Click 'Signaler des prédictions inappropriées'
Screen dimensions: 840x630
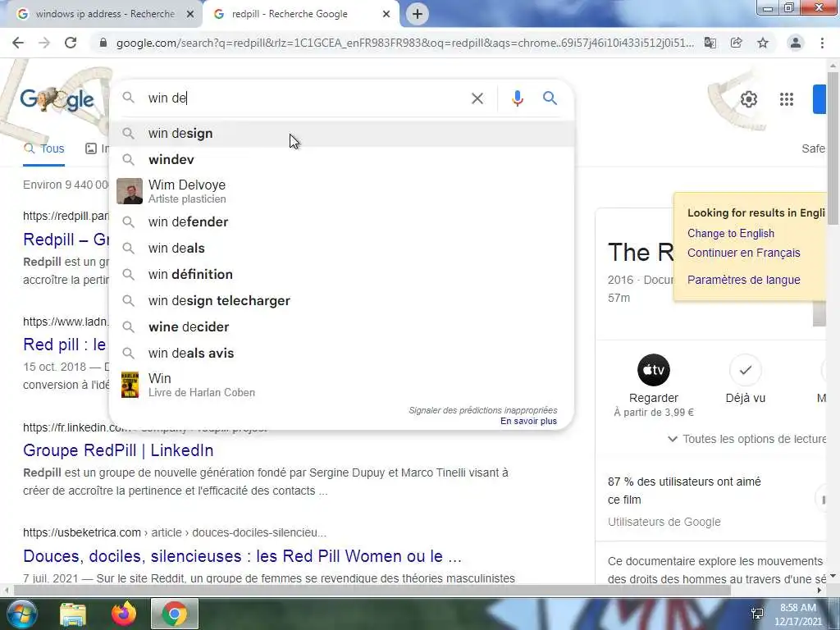[482, 410]
